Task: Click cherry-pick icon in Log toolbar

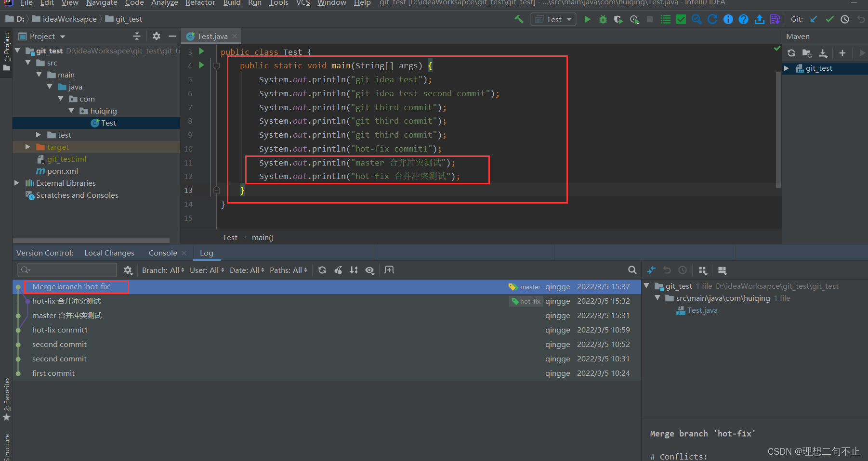Action: pyautogui.click(x=338, y=270)
